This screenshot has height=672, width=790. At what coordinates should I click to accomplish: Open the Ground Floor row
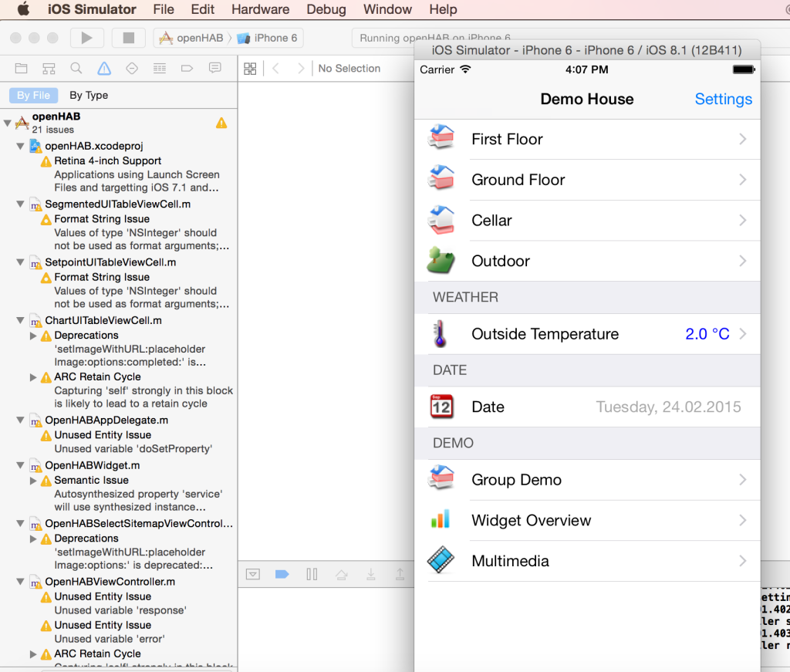[587, 180]
